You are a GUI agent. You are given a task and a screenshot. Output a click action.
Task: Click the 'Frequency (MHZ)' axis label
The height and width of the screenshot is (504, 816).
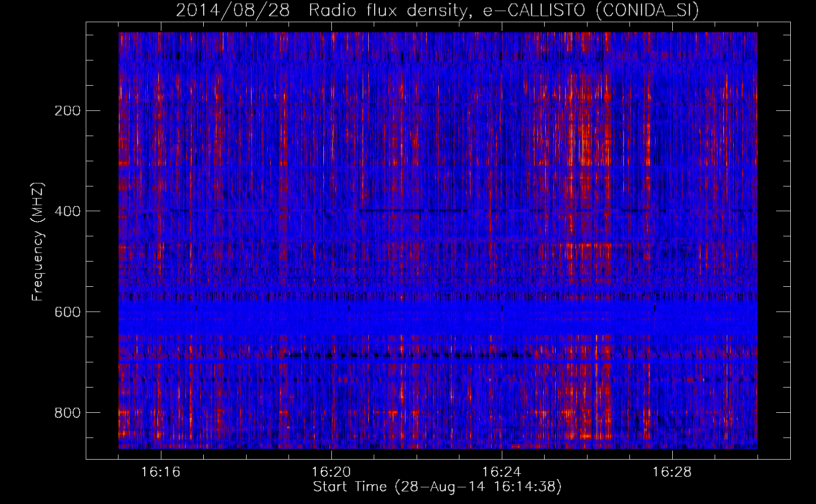pos(38,242)
